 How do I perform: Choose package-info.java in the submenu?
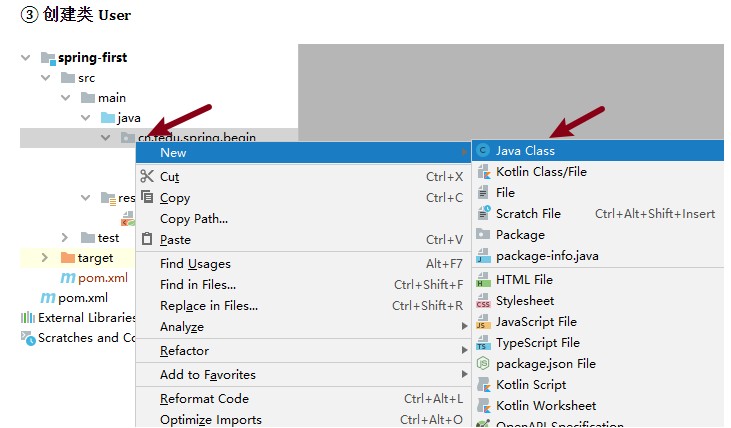click(x=598, y=256)
